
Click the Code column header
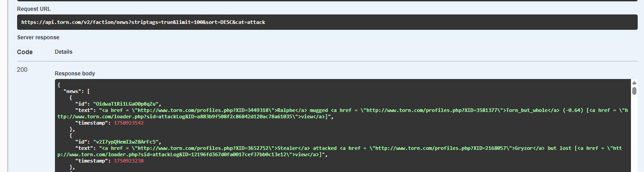pyautogui.click(x=25, y=52)
